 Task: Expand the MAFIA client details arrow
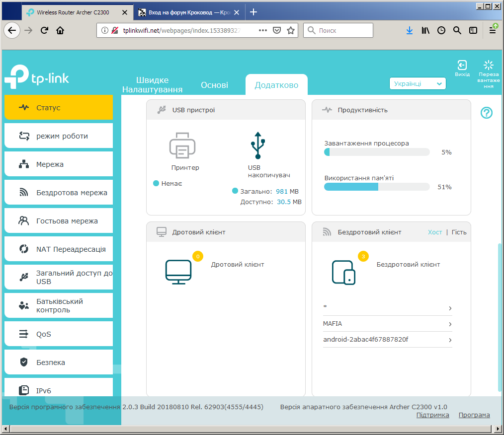coord(450,324)
